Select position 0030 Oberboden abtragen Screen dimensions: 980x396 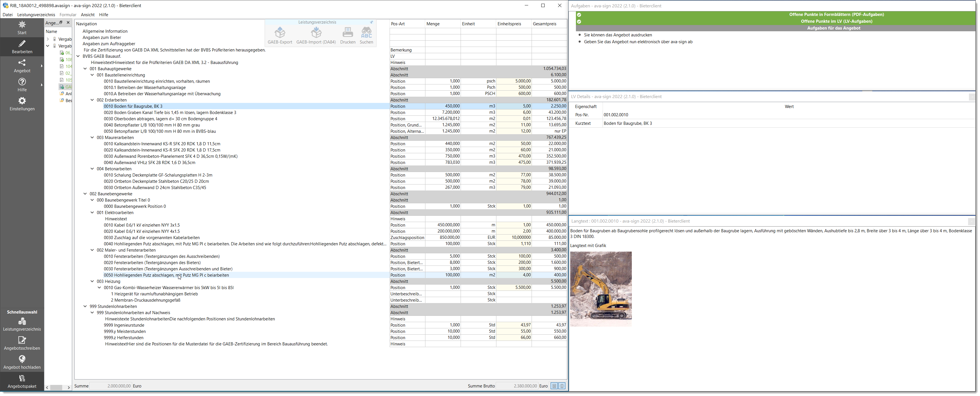point(160,119)
